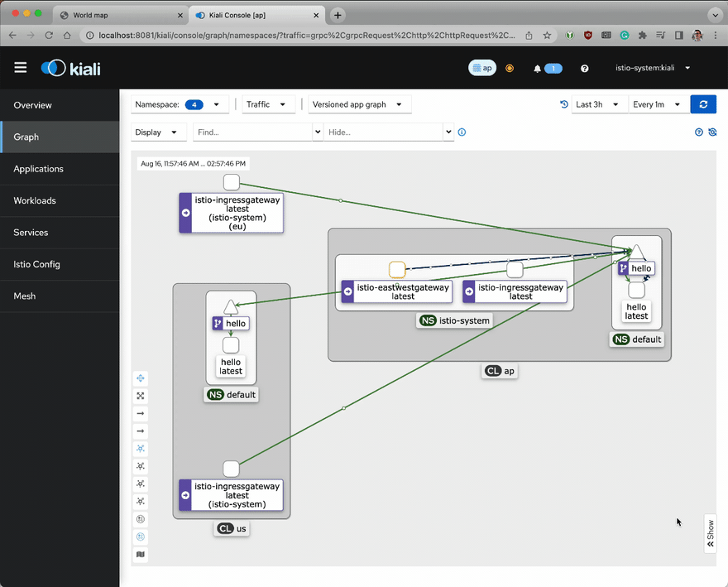Click the hello triangle service node in the us cluster
The image size is (728, 587).
[x=231, y=307]
